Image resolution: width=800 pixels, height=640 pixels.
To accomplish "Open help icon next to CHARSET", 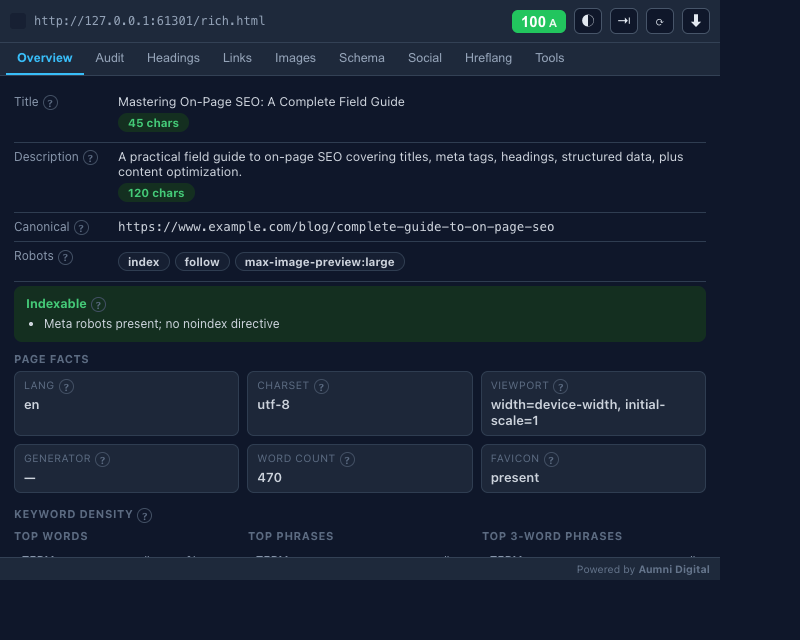I will pos(321,386).
